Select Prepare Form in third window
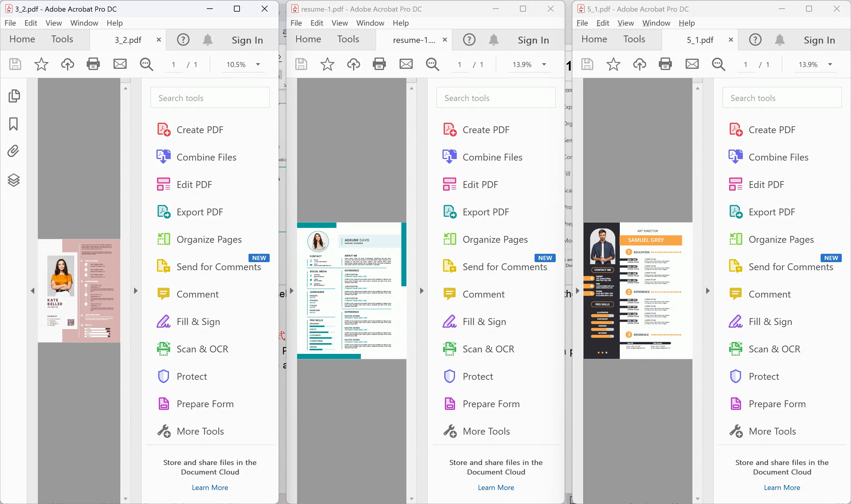 777,403
